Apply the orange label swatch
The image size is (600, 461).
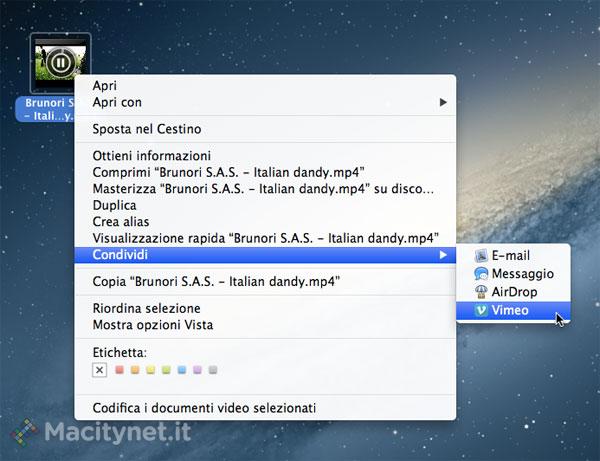click(x=135, y=370)
